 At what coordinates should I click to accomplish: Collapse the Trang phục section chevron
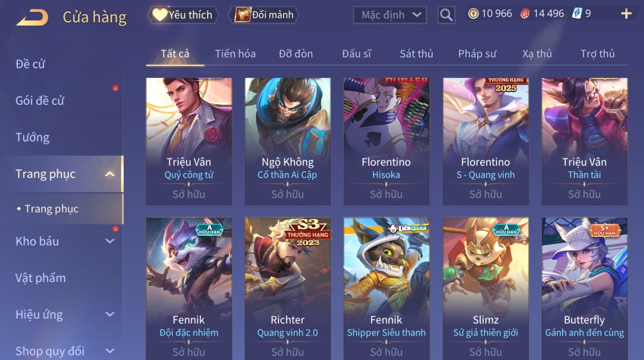pos(110,174)
